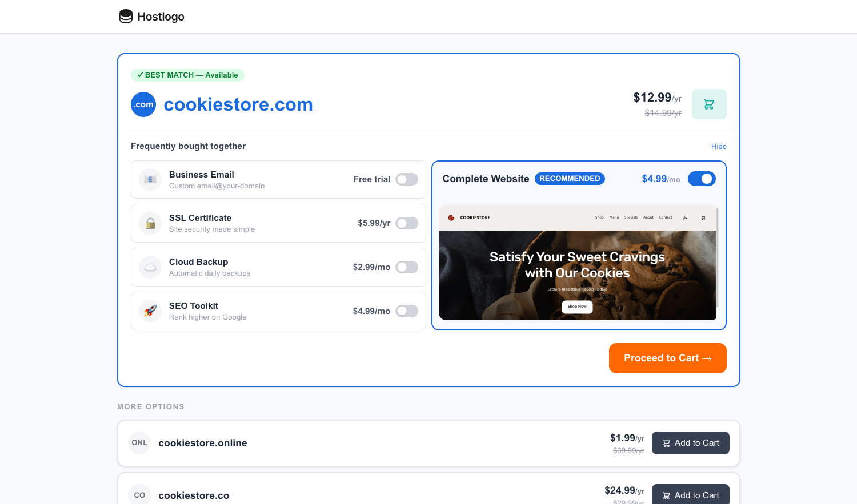The image size is (857, 504).
Task: Click 'Rank higher on Google' description
Action: point(207,317)
